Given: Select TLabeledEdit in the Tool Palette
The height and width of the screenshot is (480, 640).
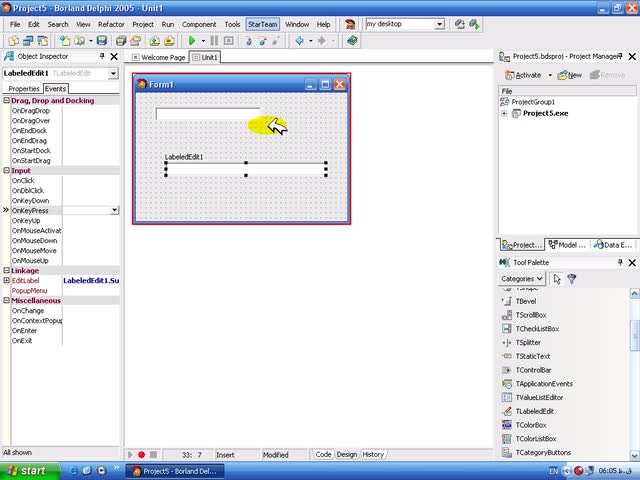Looking at the screenshot, I should 534,411.
